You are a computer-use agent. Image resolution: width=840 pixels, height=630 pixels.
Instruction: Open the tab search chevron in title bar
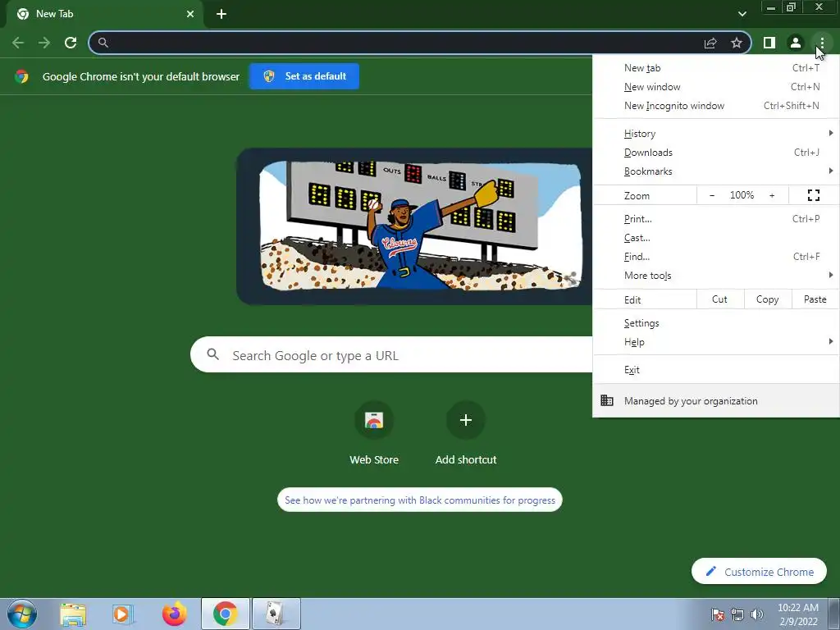[742, 14]
